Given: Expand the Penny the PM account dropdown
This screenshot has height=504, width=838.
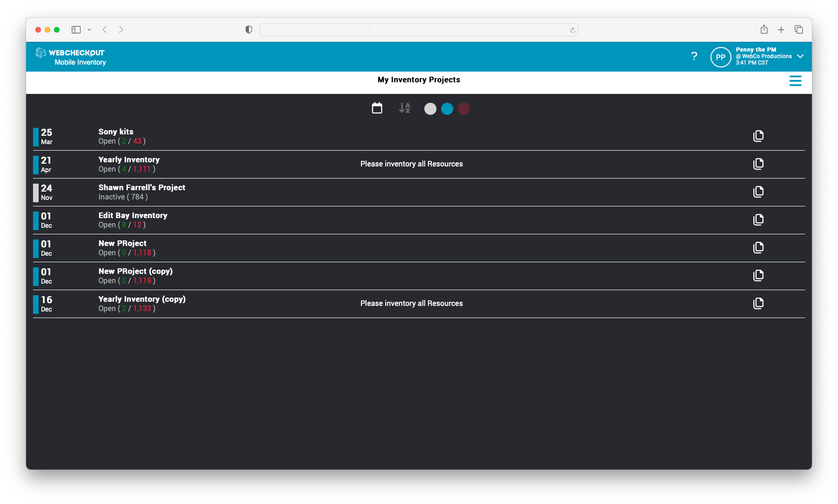Looking at the screenshot, I should tap(800, 56).
